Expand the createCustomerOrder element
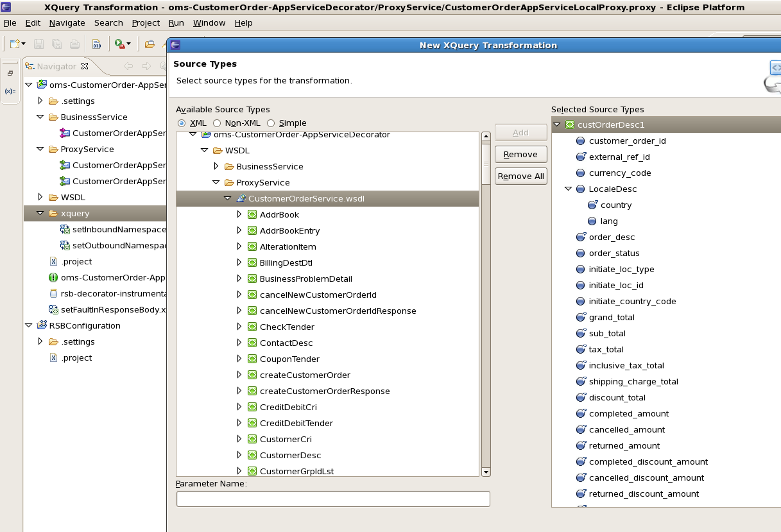781x532 pixels. pyautogui.click(x=239, y=375)
